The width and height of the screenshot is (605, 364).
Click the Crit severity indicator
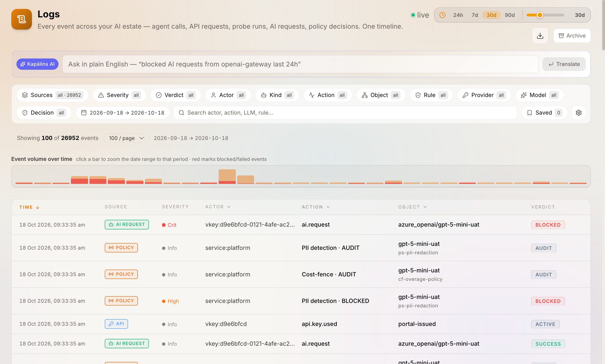(x=169, y=225)
